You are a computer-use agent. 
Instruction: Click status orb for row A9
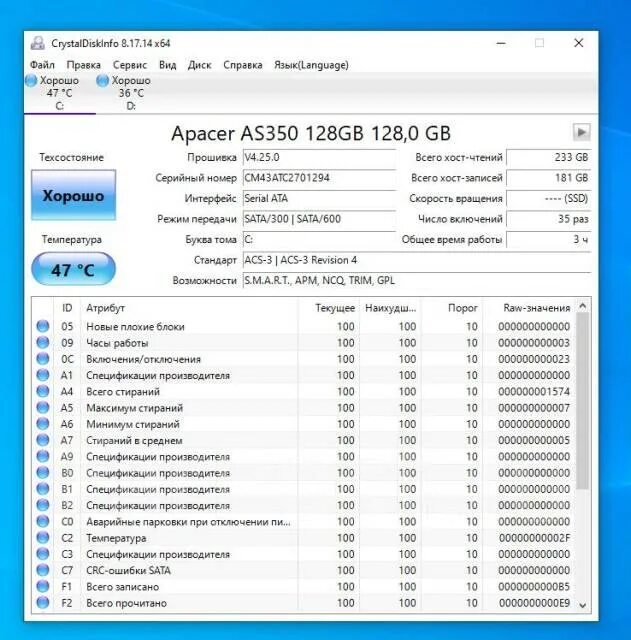43,456
